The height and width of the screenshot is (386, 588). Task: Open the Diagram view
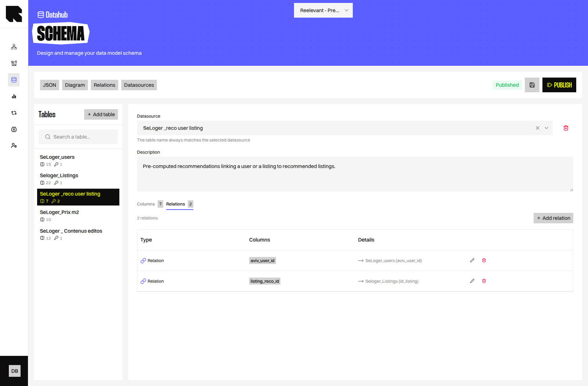tap(75, 85)
